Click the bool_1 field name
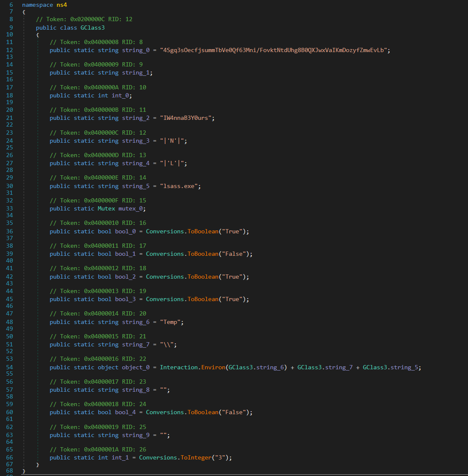Screen dimensions: 468x476 point(125,254)
